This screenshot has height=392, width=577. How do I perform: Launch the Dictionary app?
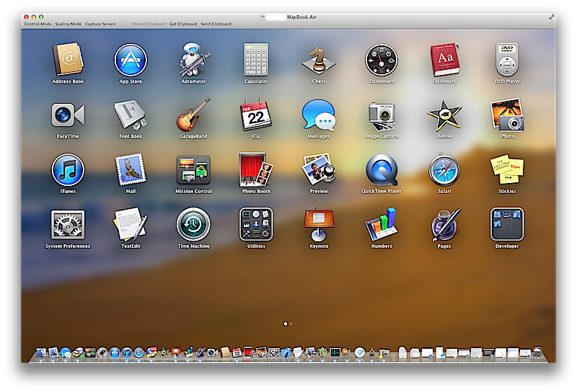(444, 60)
